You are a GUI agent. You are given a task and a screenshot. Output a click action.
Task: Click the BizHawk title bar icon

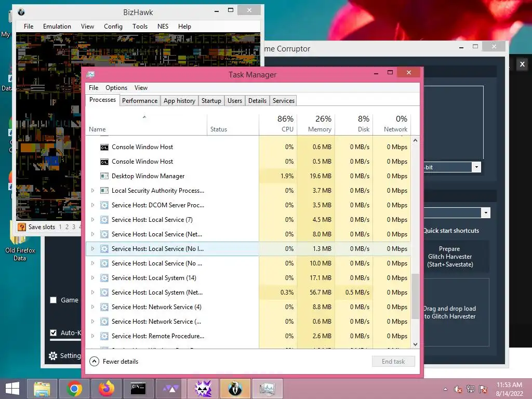click(21, 12)
